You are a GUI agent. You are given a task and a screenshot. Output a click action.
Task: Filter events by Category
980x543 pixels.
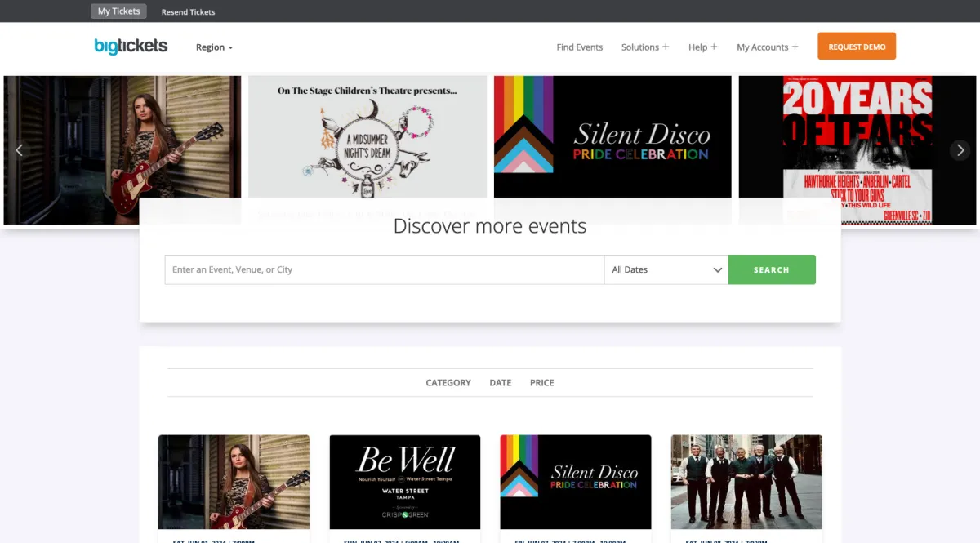click(x=448, y=382)
